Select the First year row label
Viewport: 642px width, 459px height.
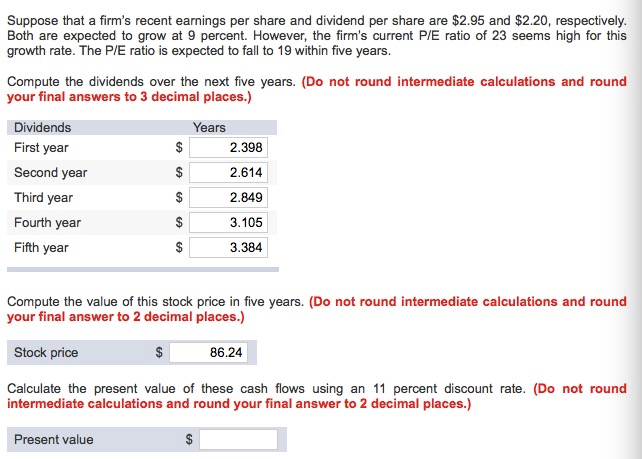coord(41,147)
